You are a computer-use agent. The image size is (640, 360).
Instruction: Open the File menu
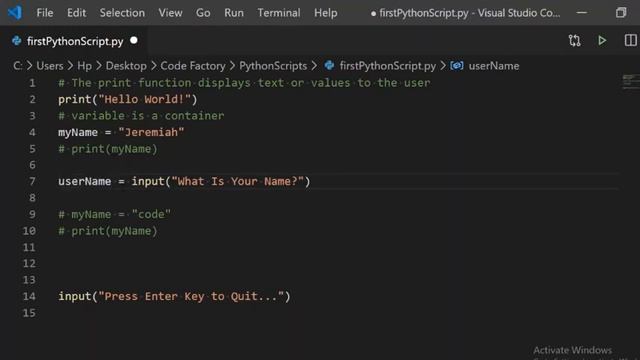click(x=44, y=13)
